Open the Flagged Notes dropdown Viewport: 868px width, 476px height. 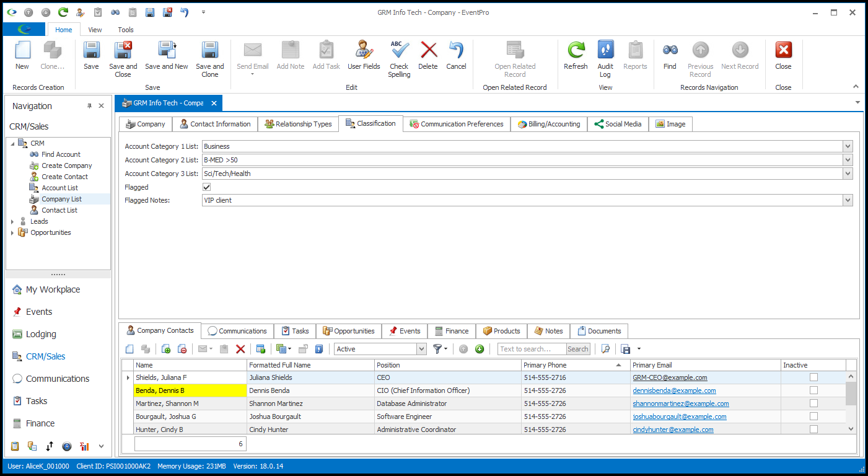tap(848, 200)
